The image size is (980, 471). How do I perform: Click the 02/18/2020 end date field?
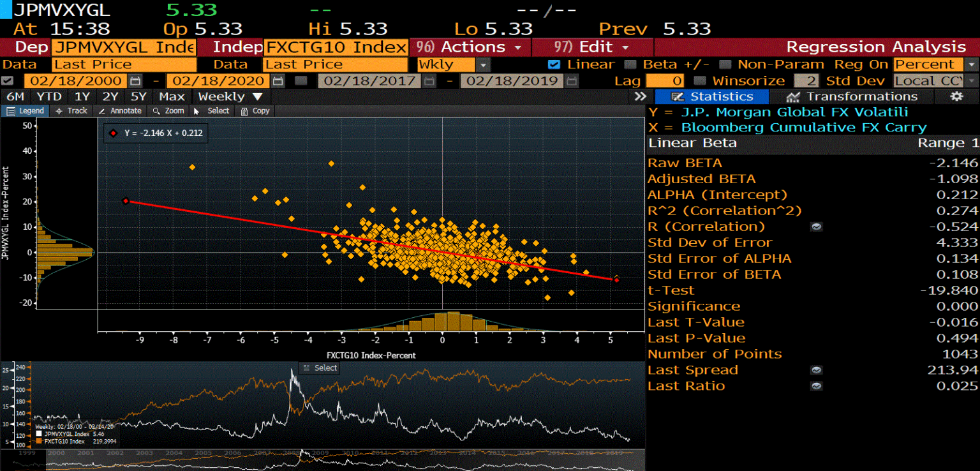tap(218, 81)
